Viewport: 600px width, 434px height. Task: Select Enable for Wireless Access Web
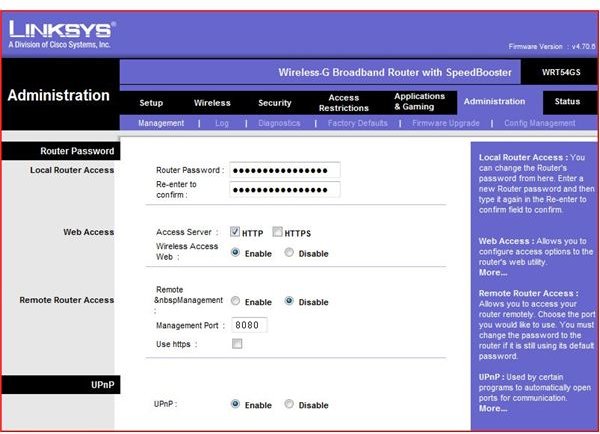tap(235, 253)
